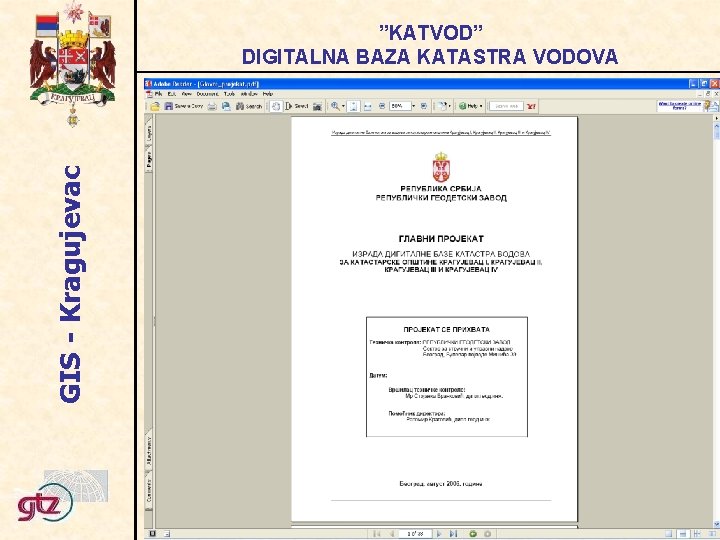Open the Comments side panel tab
The width and height of the screenshot is (720, 540).
[x=149, y=491]
